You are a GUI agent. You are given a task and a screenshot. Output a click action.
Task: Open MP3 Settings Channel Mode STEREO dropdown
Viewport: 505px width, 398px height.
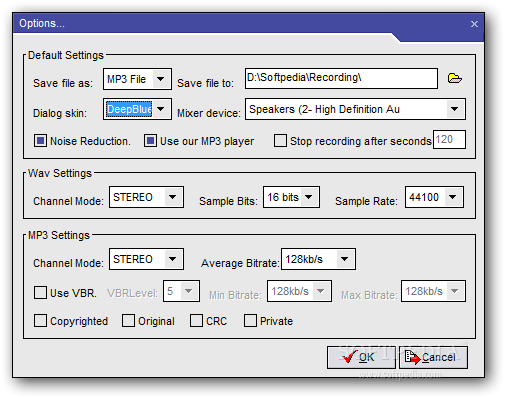tap(146, 259)
